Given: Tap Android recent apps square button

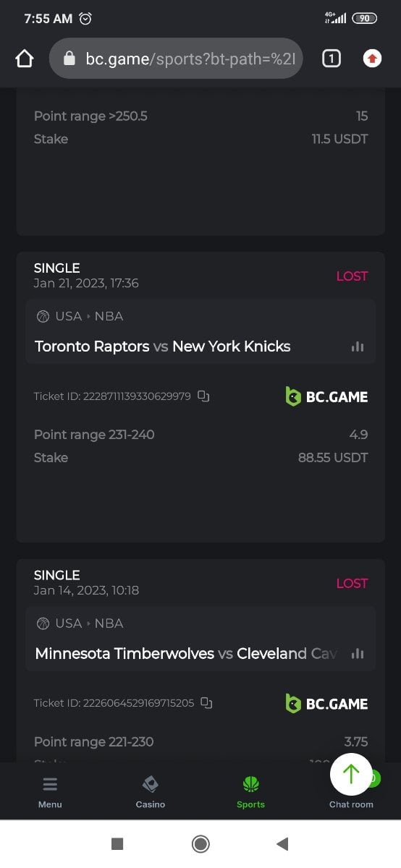Looking at the screenshot, I should pyautogui.click(x=117, y=843).
